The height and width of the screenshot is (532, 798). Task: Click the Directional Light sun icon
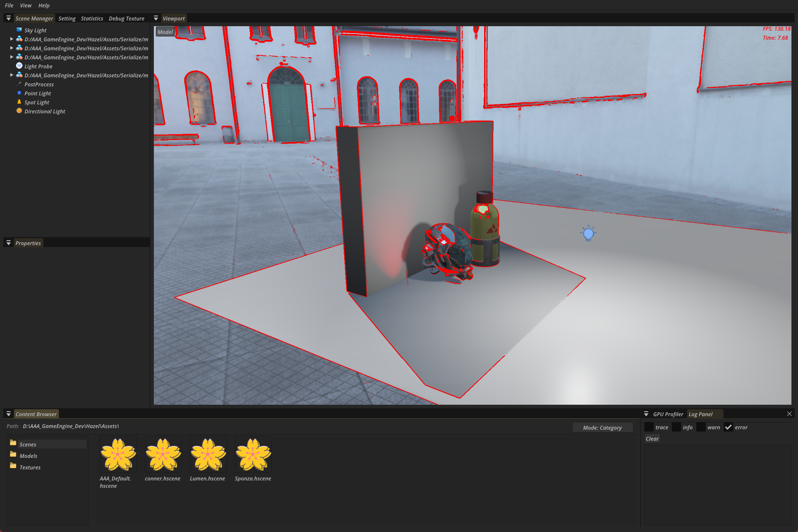point(19,111)
